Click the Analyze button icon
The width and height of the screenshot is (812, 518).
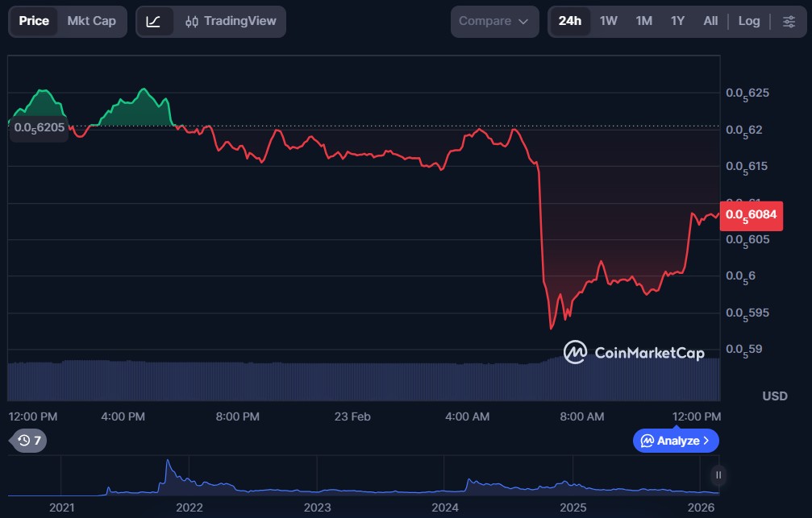point(647,441)
